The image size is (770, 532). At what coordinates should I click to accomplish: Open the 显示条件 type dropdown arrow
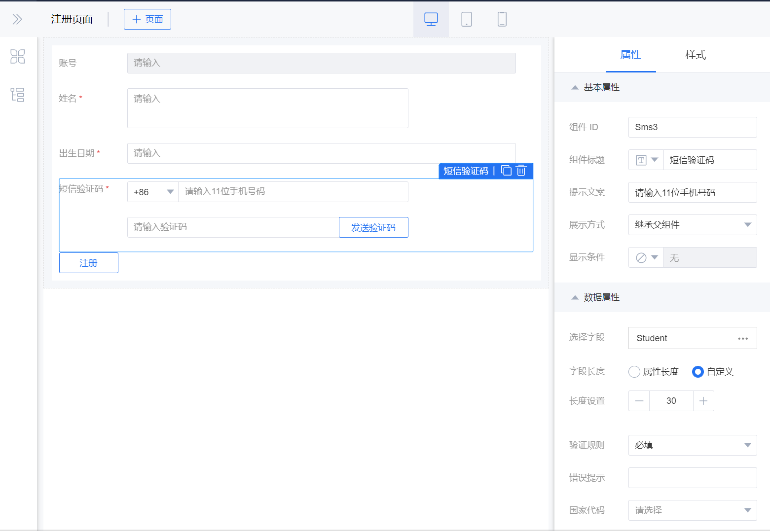tap(655, 257)
